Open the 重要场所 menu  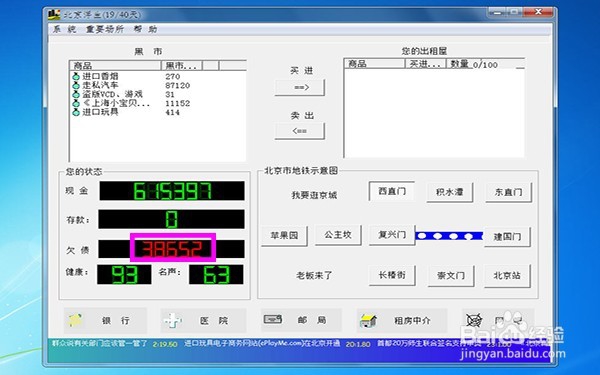click(104, 29)
